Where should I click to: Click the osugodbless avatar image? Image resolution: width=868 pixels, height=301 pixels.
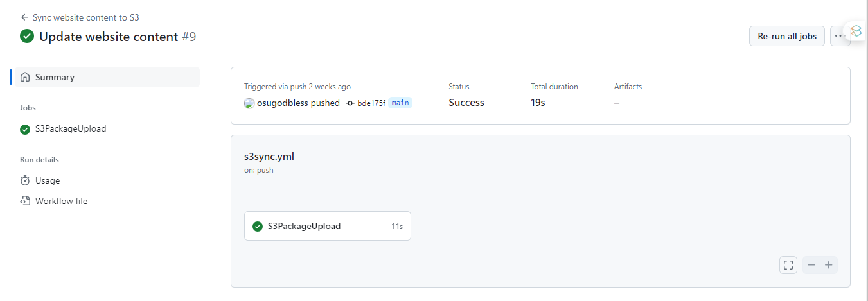click(x=249, y=103)
